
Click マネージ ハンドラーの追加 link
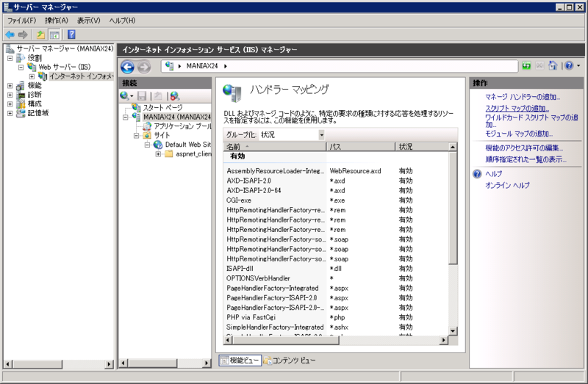coord(522,97)
